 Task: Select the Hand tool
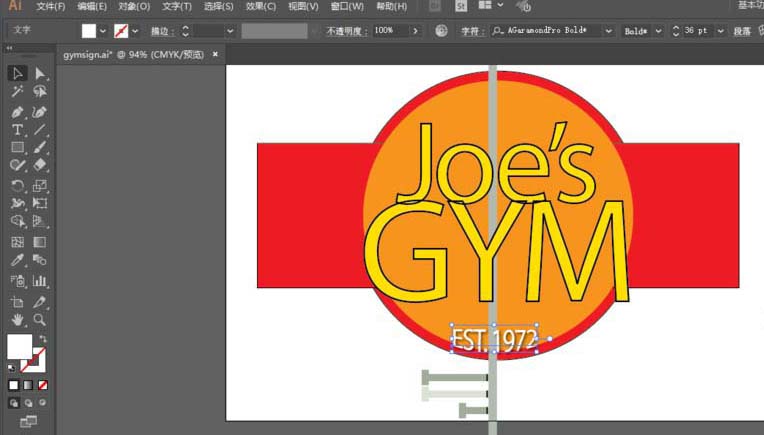18,319
